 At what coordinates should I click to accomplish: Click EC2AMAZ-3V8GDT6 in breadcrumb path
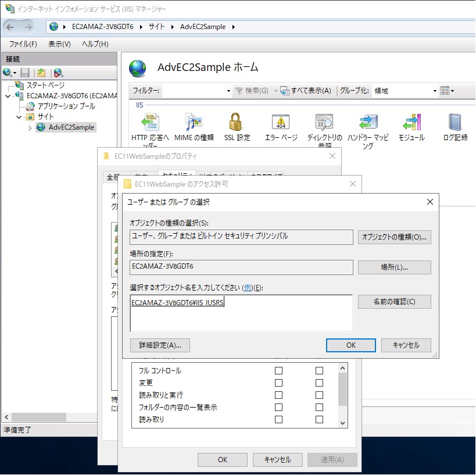[x=103, y=27]
